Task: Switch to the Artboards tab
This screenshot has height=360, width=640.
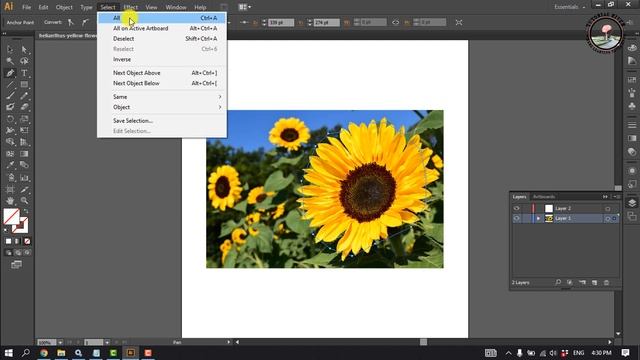Action: point(544,197)
